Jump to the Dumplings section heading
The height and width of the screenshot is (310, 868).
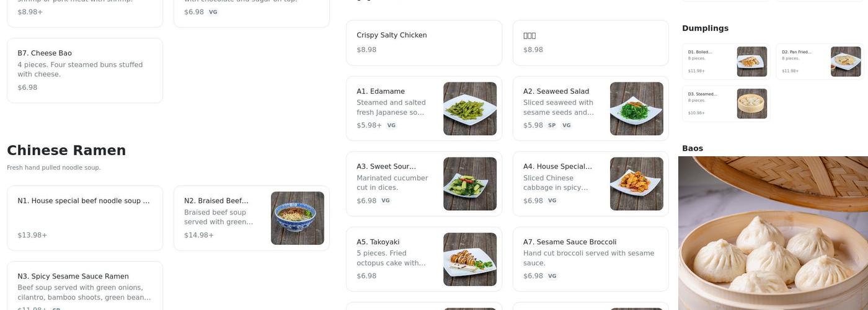[x=705, y=29]
